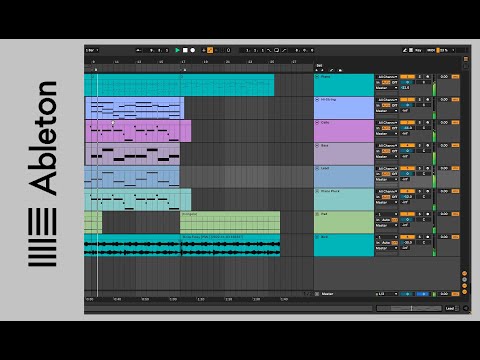
Task: Open Piano track input channel dropdown
Action: [387, 77]
